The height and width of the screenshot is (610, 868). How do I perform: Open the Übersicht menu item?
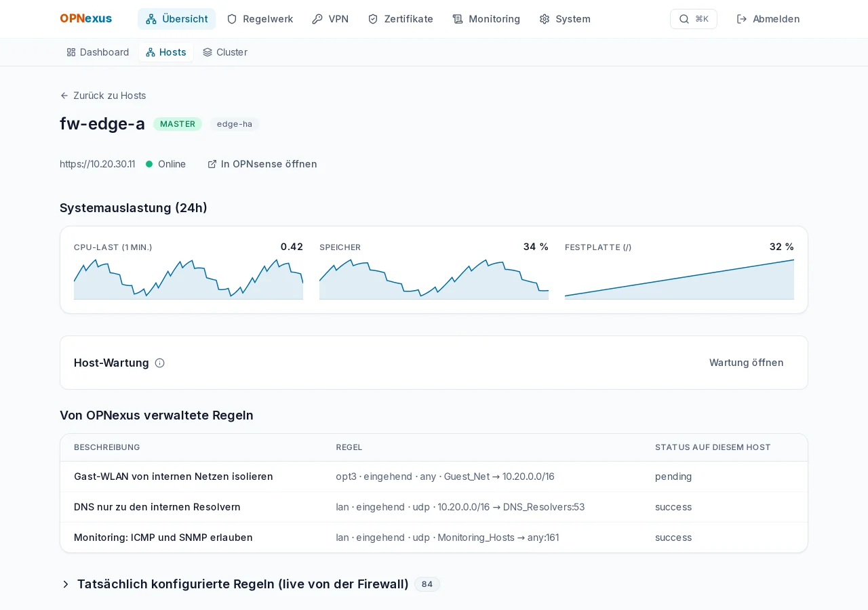(176, 19)
